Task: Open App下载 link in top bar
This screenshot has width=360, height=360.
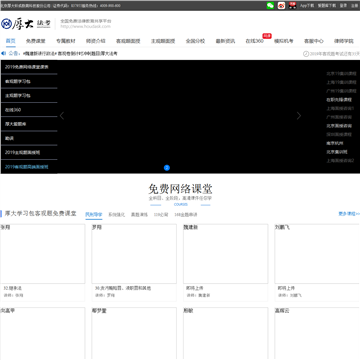Action: (x=307, y=6)
